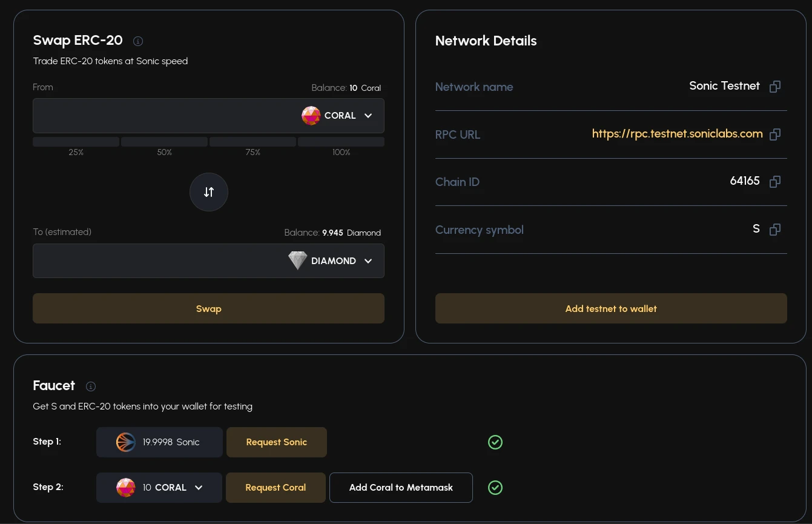This screenshot has height=524, width=812.
Task: Click Add testnet to wallet
Action: point(611,308)
